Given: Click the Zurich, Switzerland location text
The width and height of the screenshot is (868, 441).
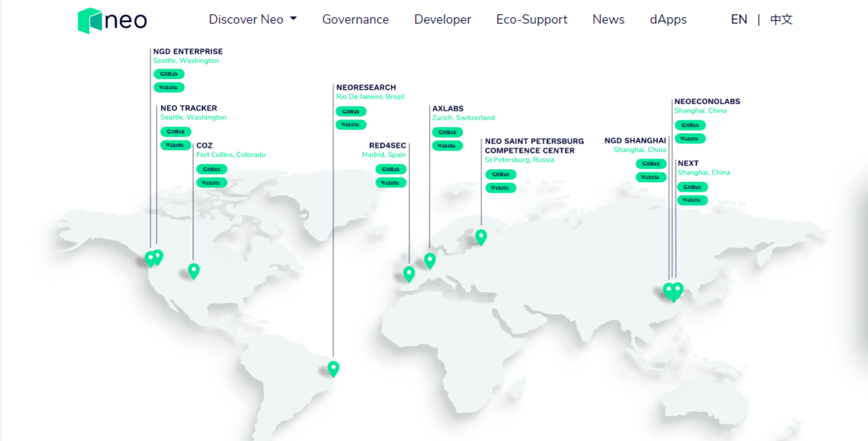Looking at the screenshot, I should [463, 118].
